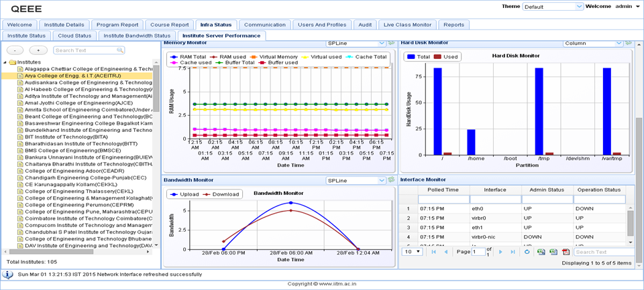Open the Live Class Monitor tab
Image resolution: width=644 pixels, height=290 pixels.
tap(407, 25)
